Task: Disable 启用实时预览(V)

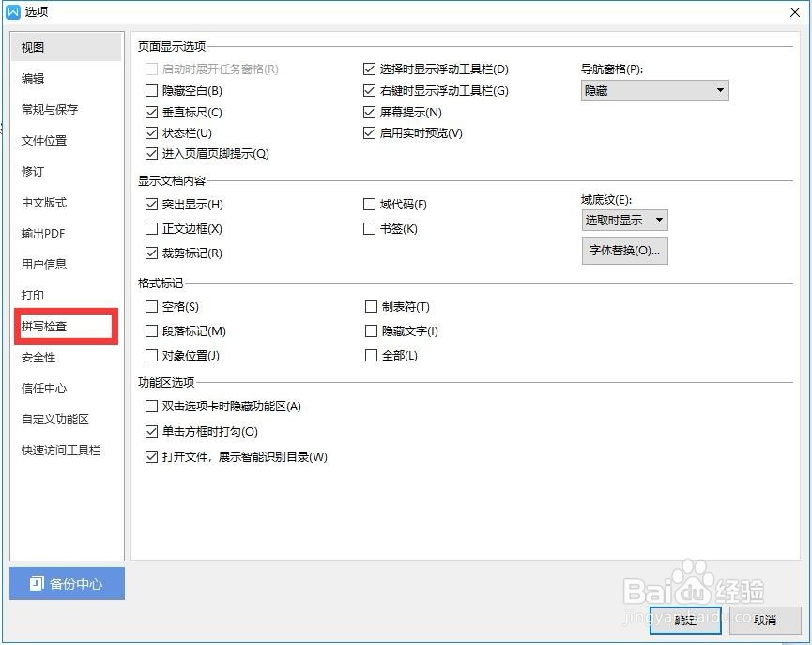Action: pos(369,132)
